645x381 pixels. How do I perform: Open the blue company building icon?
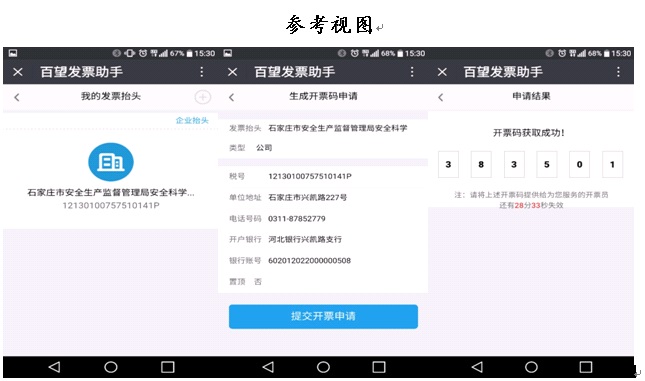[111, 162]
